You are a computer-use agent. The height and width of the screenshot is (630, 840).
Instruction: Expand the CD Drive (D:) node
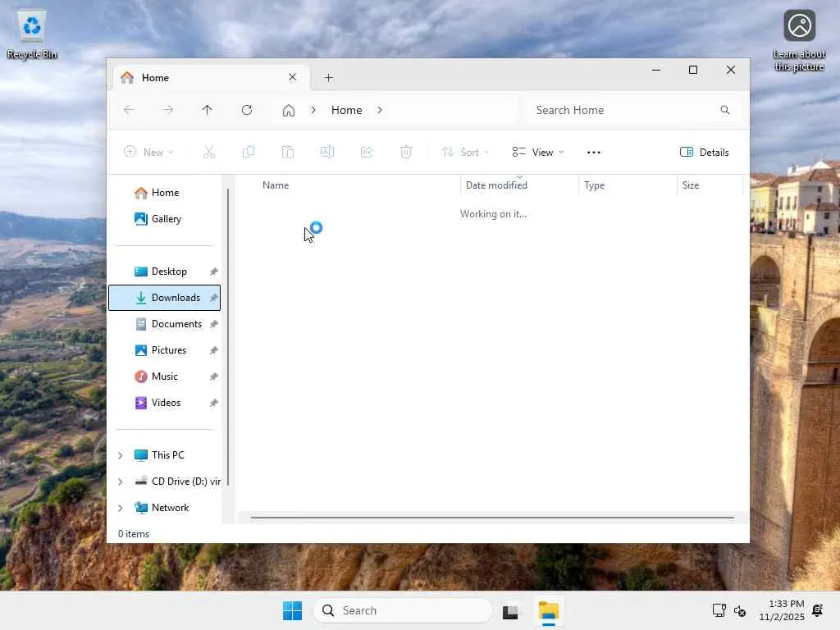(x=121, y=482)
